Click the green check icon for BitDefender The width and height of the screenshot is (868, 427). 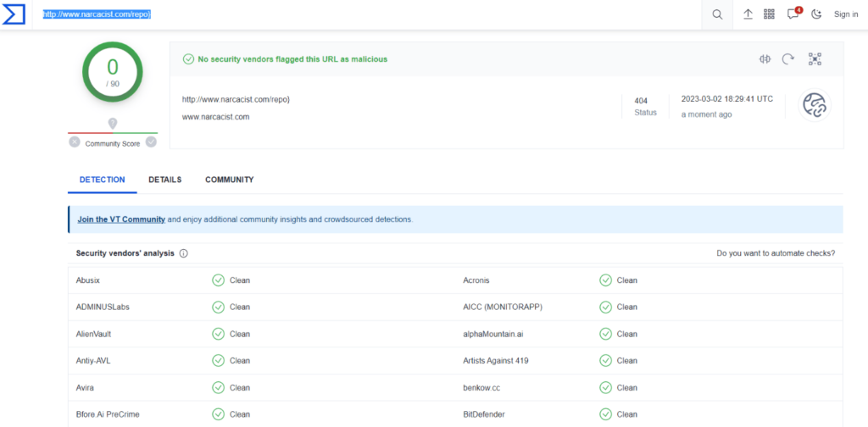[605, 414]
